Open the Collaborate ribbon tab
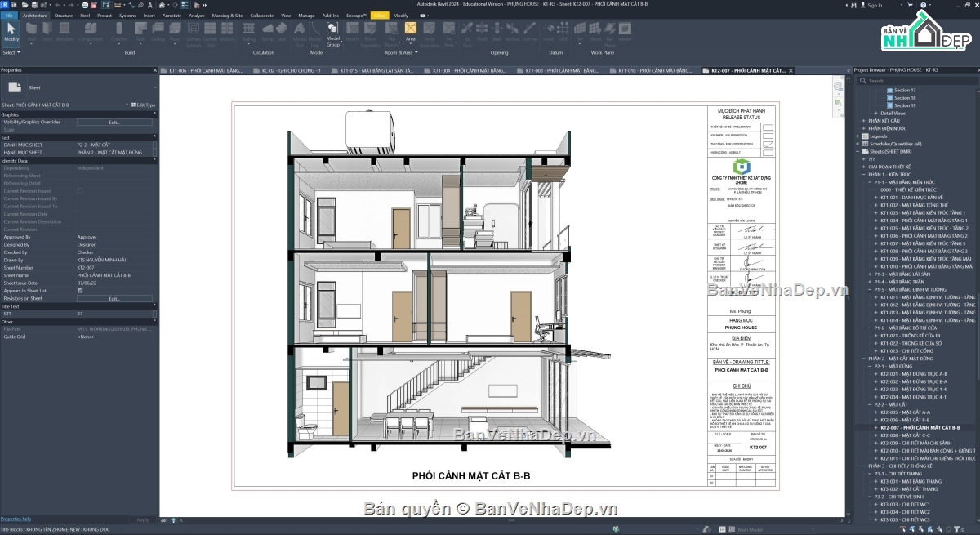Screen dimensions: 980x535 [x=261, y=16]
